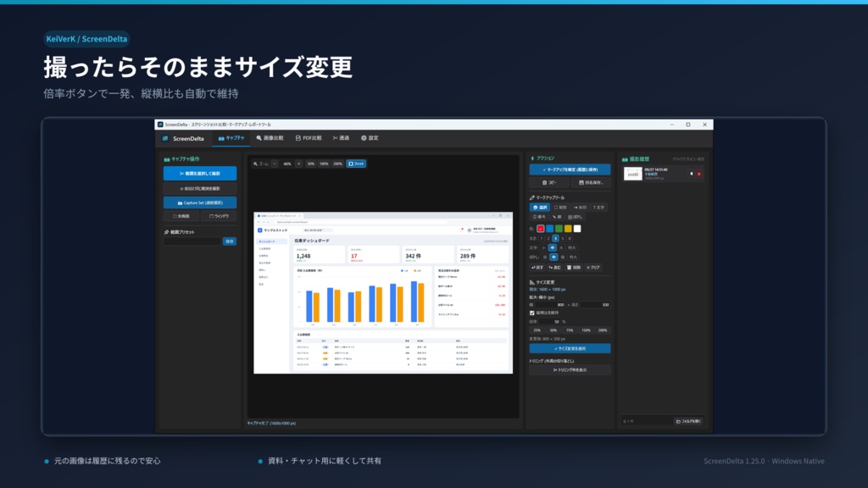Switch to the 画像比較 tab

270,138
